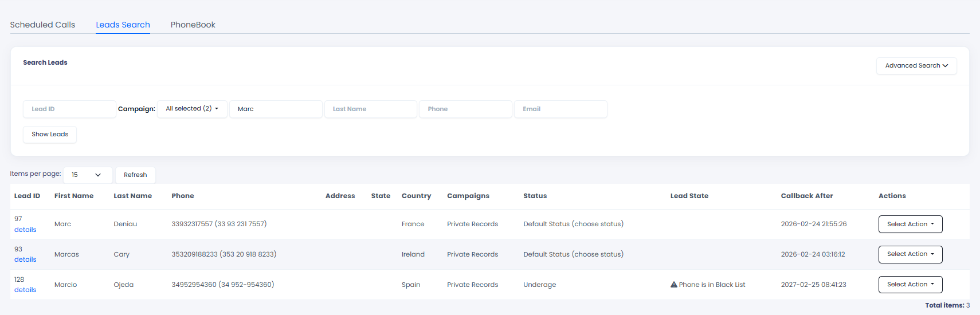
Task: Click the Status column header
Action: (535, 196)
